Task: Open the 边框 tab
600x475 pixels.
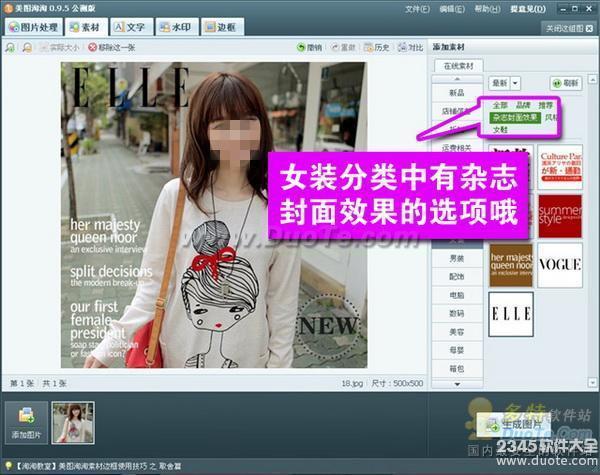Action: (222, 27)
